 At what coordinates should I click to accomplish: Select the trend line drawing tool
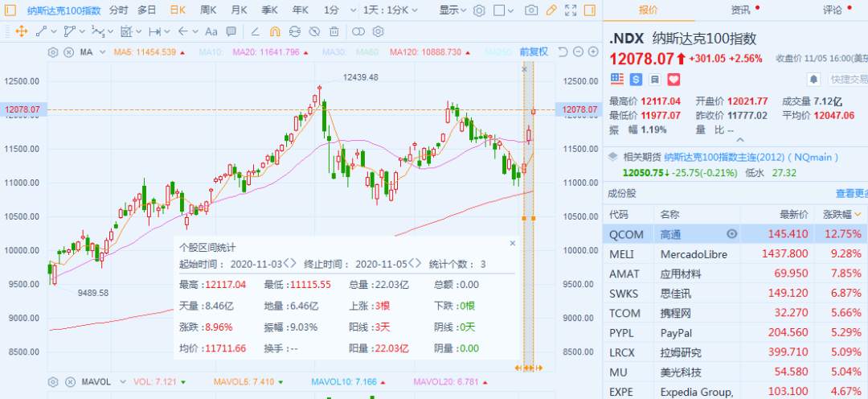41,31
